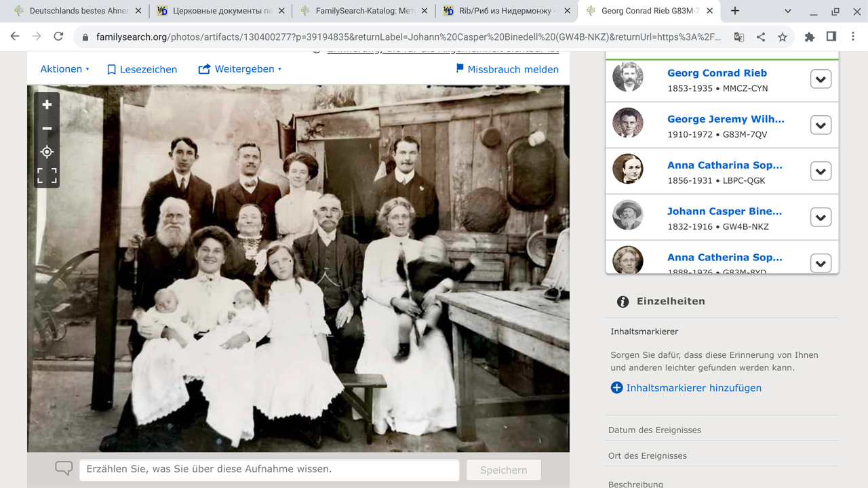The image size is (868, 488).
Task: Click Johann Casper Bine... portrait thumbnail
Action: [x=627, y=215]
